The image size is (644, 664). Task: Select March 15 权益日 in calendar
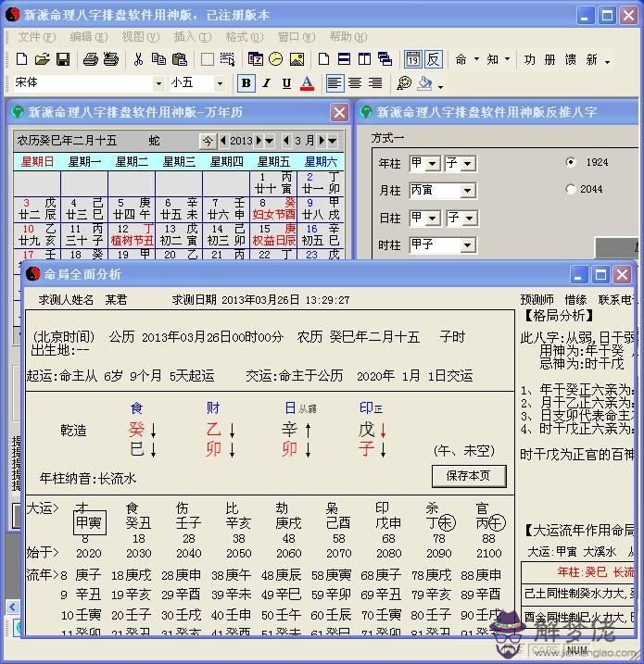coord(273,234)
